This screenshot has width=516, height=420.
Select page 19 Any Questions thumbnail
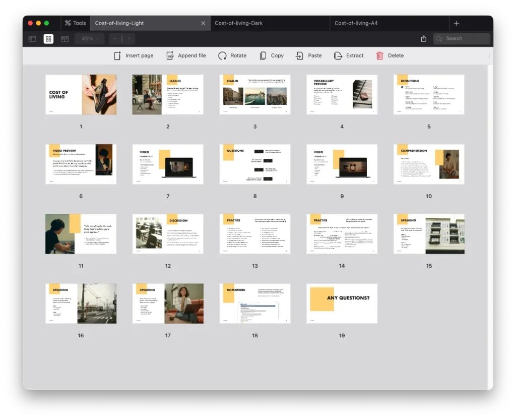[x=342, y=303]
